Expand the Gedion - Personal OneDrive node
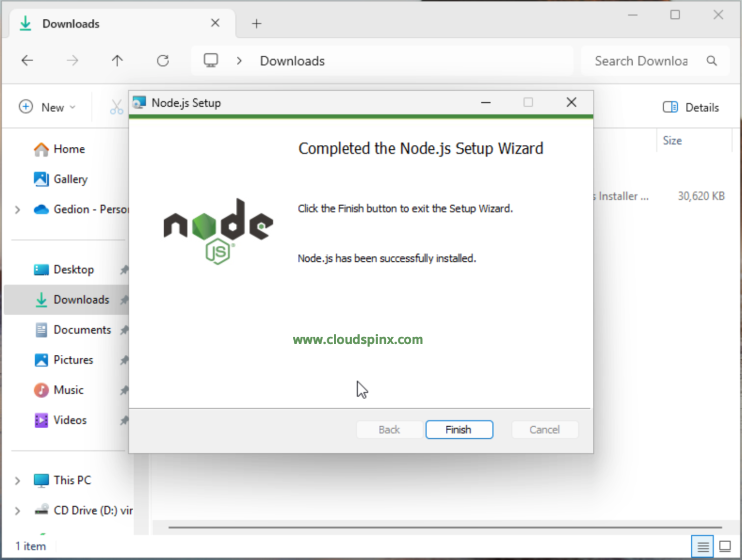Image resolution: width=742 pixels, height=560 pixels. pos(17,210)
